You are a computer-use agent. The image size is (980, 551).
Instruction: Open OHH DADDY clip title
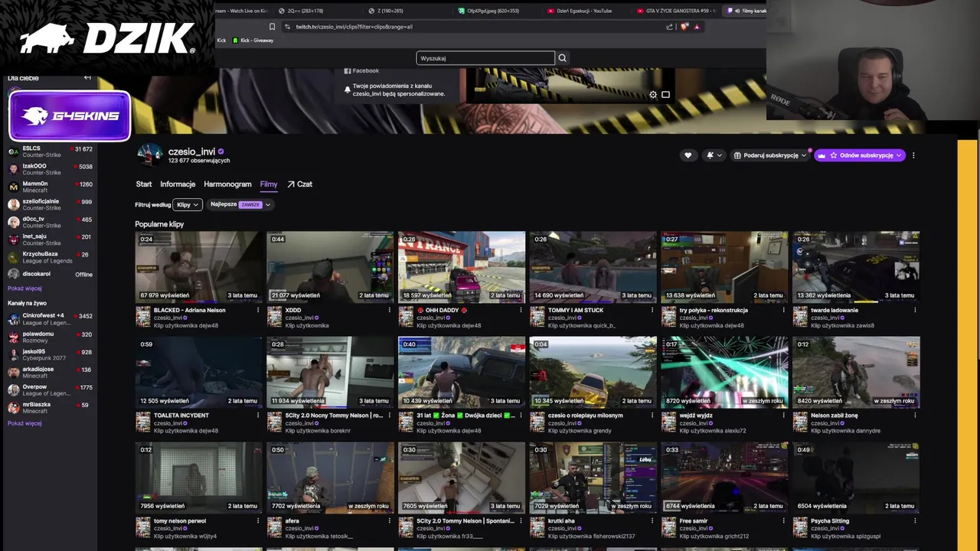point(442,310)
